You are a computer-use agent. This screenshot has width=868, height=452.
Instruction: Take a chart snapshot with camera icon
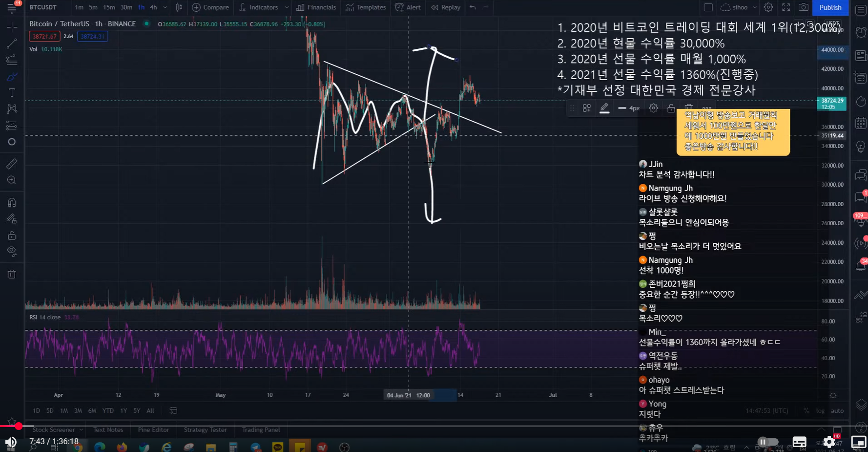tap(804, 7)
